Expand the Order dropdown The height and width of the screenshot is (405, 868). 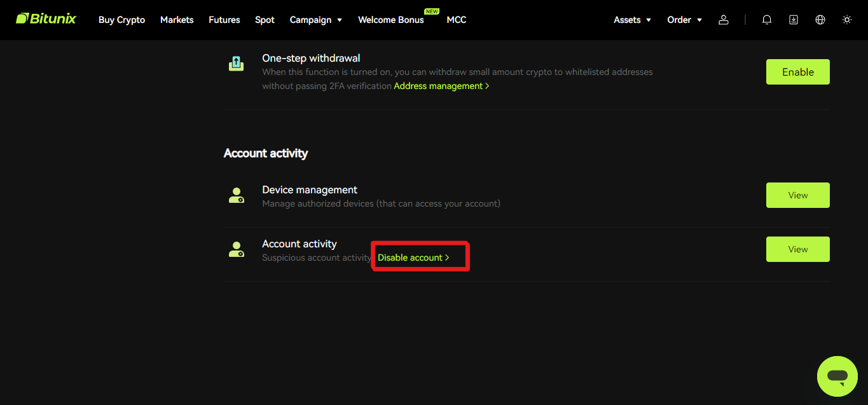point(685,20)
